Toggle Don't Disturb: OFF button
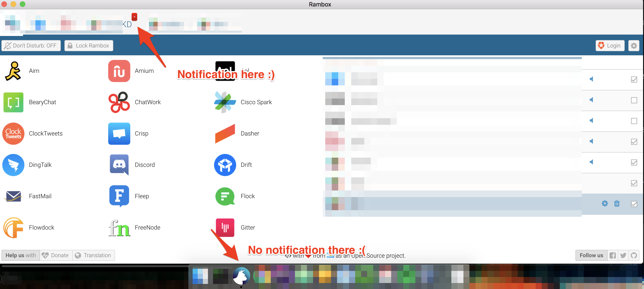The height and width of the screenshot is (289, 644). click(31, 46)
